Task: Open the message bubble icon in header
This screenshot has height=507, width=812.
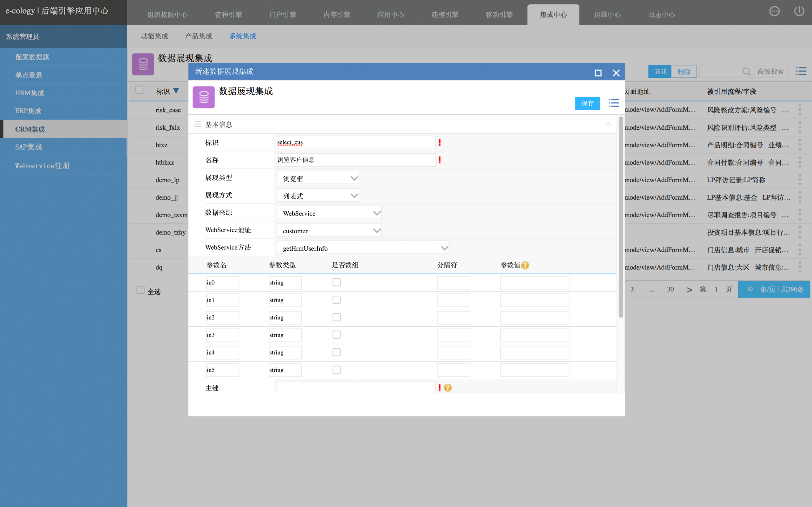Action: [x=774, y=11]
